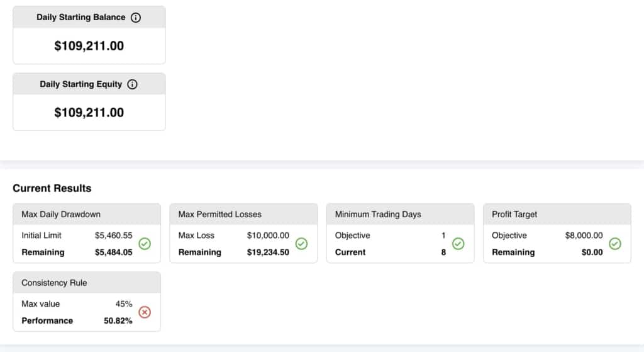Screen dimensions: 644x352
Task: Click Objective label in Minimum Trading Days
Action: click(x=352, y=236)
